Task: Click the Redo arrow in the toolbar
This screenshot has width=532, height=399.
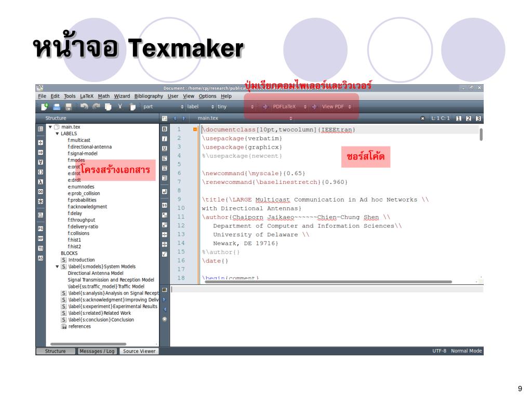Action: click(x=96, y=107)
